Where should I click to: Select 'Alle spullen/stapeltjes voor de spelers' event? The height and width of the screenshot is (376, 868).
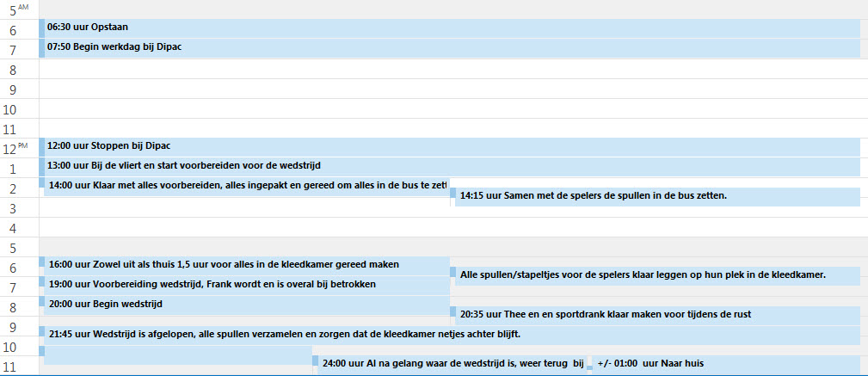click(655, 276)
